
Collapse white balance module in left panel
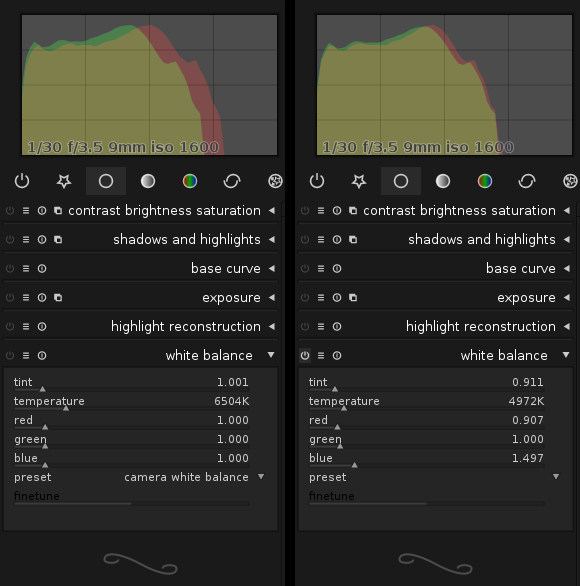271,355
